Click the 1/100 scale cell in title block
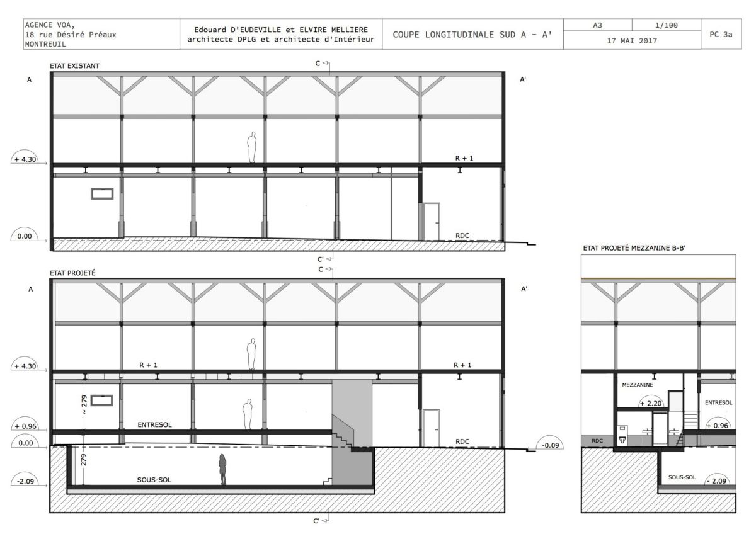 (666, 25)
